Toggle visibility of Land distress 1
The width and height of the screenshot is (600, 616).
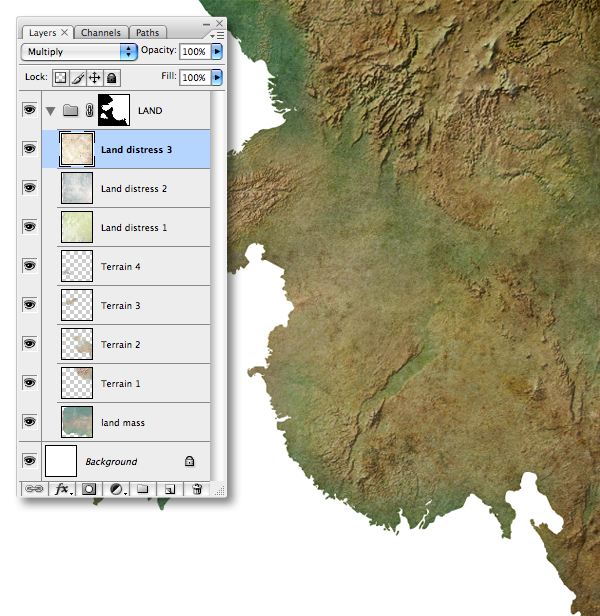click(29, 227)
